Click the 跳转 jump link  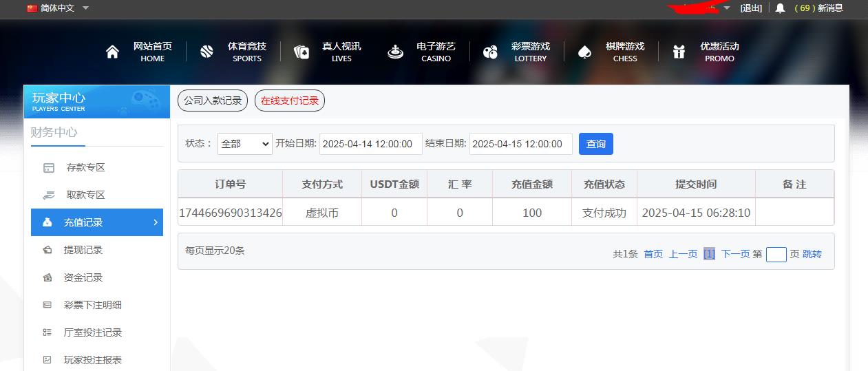[x=812, y=254]
